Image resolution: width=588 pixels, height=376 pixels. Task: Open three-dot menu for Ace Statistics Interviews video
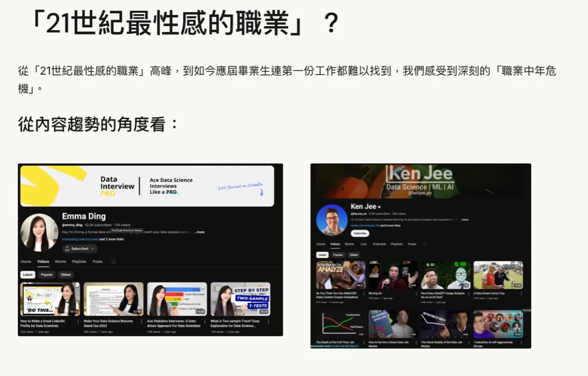(205, 321)
